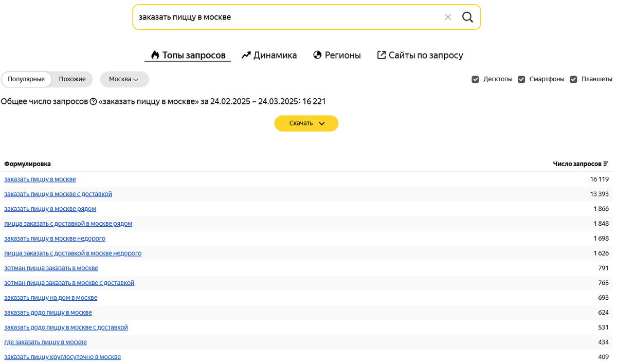617x364 pixels.
Task: Expand the Скачать download dropdown
Action: click(306, 123)
